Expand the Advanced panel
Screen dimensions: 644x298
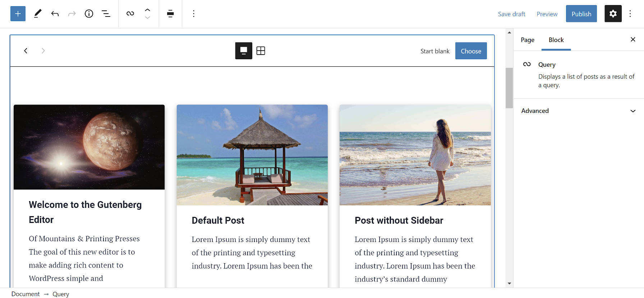coord(579,111)
